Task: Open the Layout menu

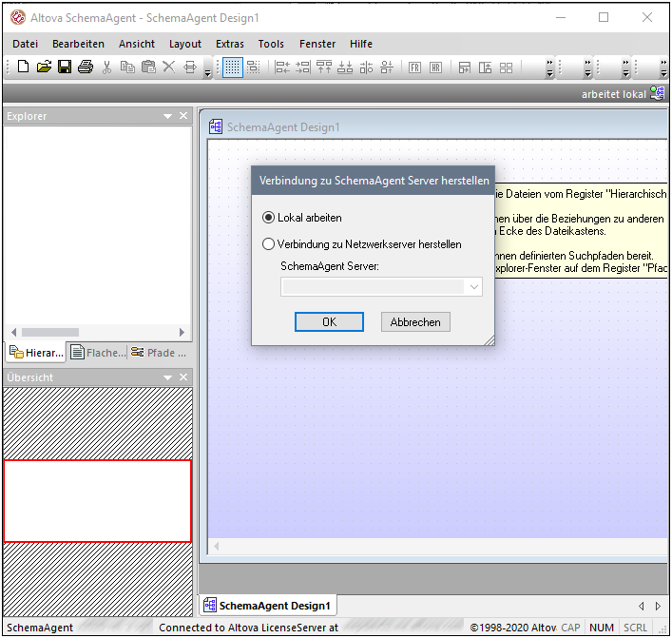Action: click(185, 44)
